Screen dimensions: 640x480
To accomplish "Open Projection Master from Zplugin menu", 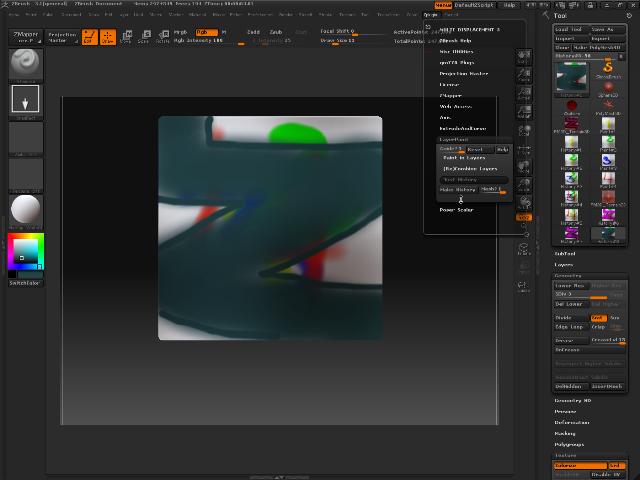I will (x=464, y=73).
